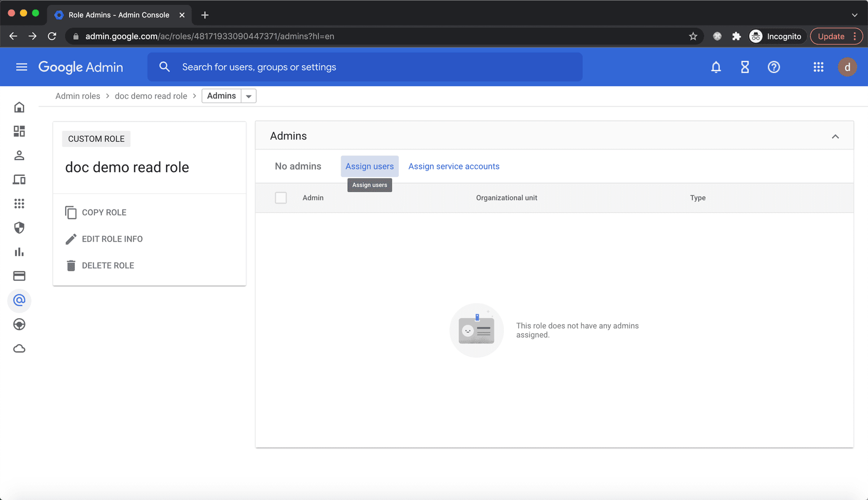Click the Copy role icon
Viewport: 868px width, 500px height.
(x=71, y=212)
